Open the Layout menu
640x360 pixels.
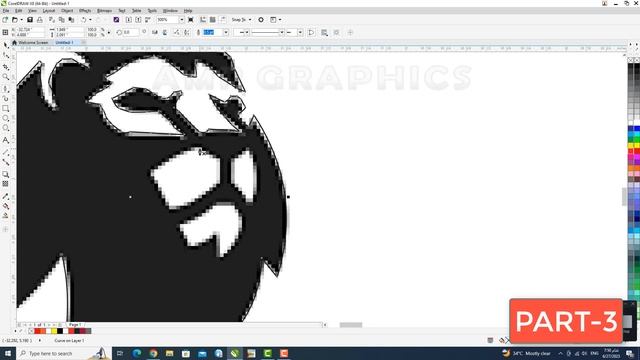pos(49,11)
